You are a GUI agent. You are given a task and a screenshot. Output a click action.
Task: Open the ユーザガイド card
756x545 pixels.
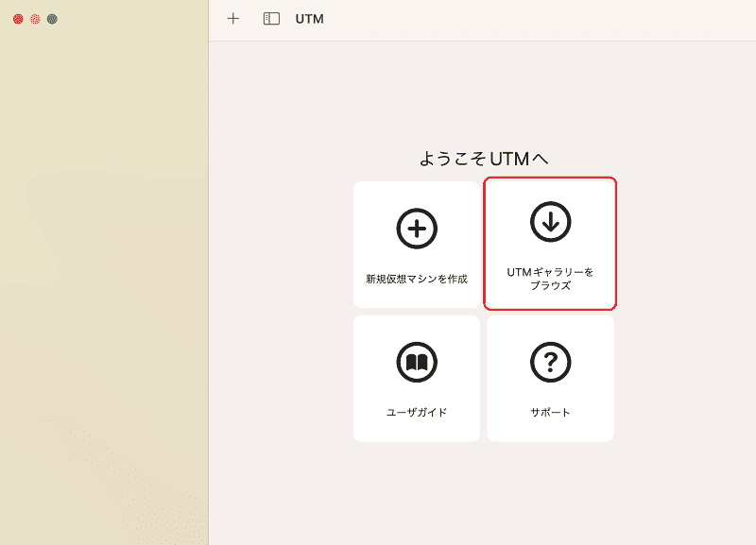pos(417,378)
